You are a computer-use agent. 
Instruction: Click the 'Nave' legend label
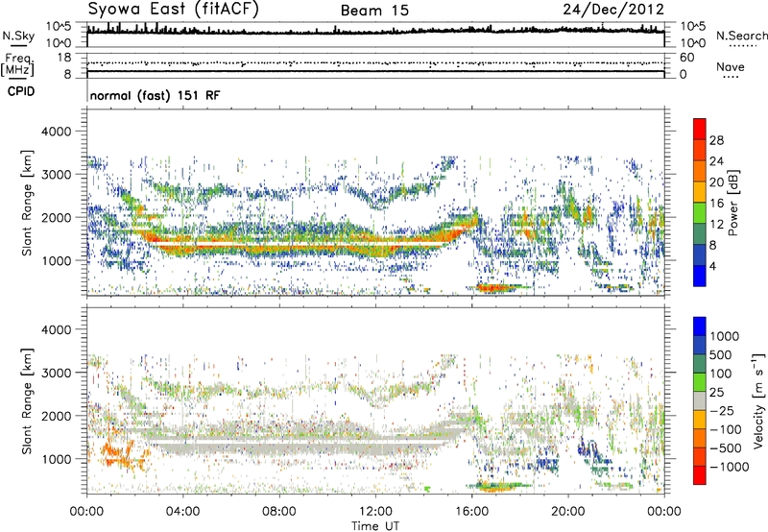[x=731, y=67]
